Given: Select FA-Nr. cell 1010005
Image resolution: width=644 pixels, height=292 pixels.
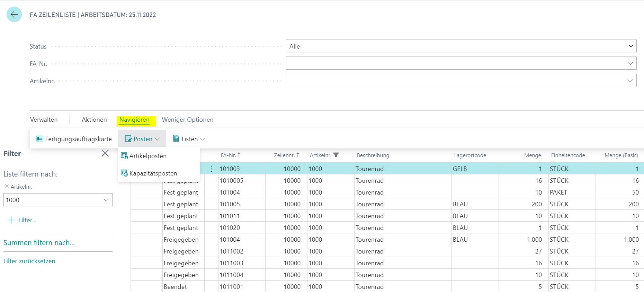Looking at the screenshot, I should [241, 181].
